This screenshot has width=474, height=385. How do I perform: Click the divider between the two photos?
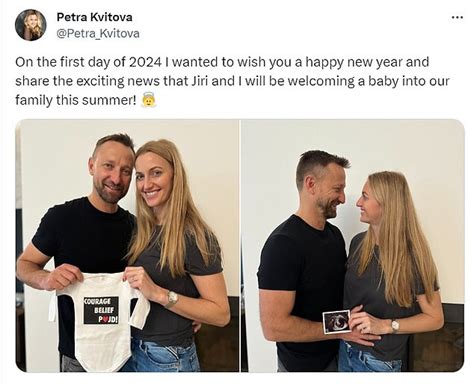(240, 245)
